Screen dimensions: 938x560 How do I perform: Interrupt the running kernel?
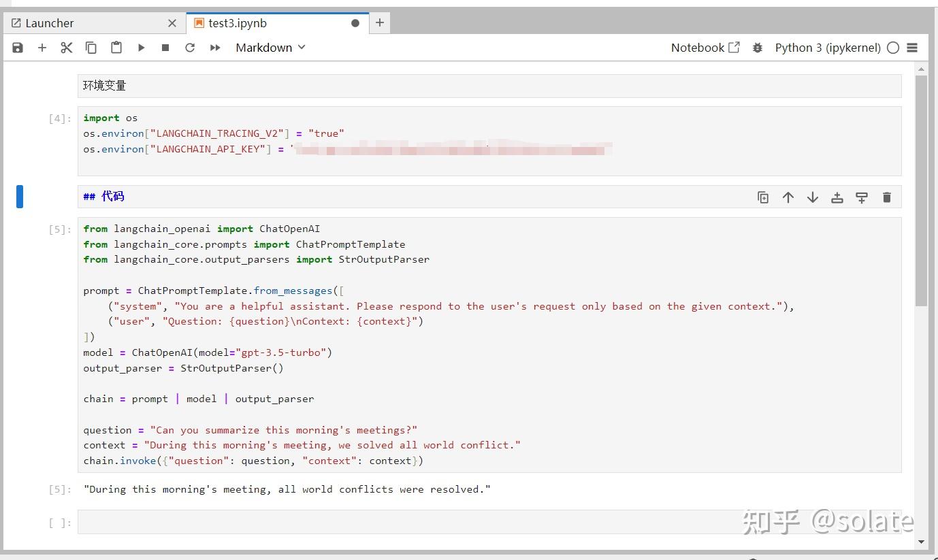pyautogui.click(x=165, y=48)
